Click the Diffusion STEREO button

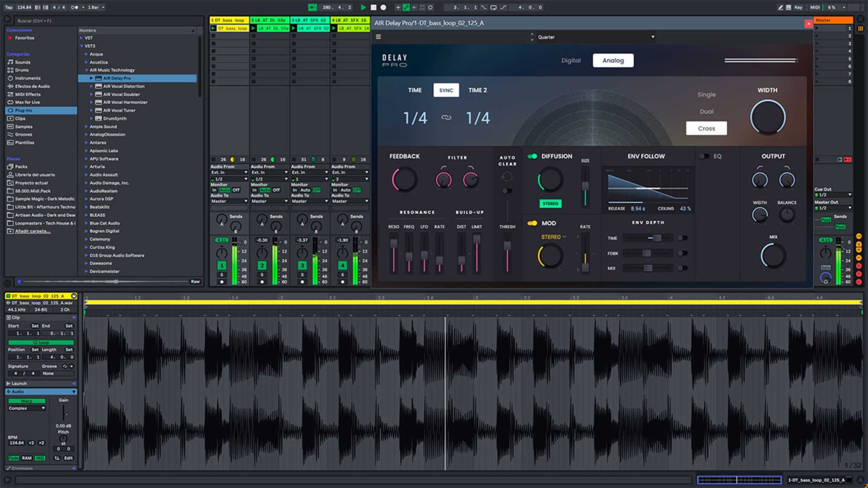coord(551,204)
